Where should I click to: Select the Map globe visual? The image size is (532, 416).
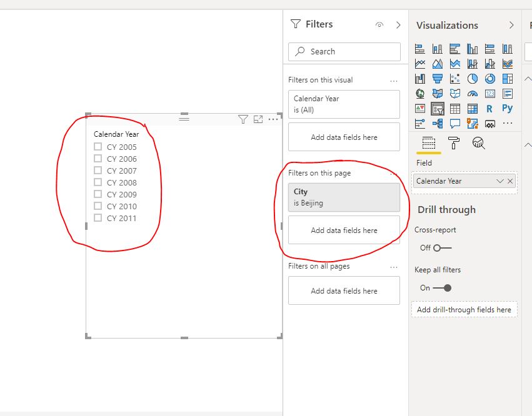419,94
